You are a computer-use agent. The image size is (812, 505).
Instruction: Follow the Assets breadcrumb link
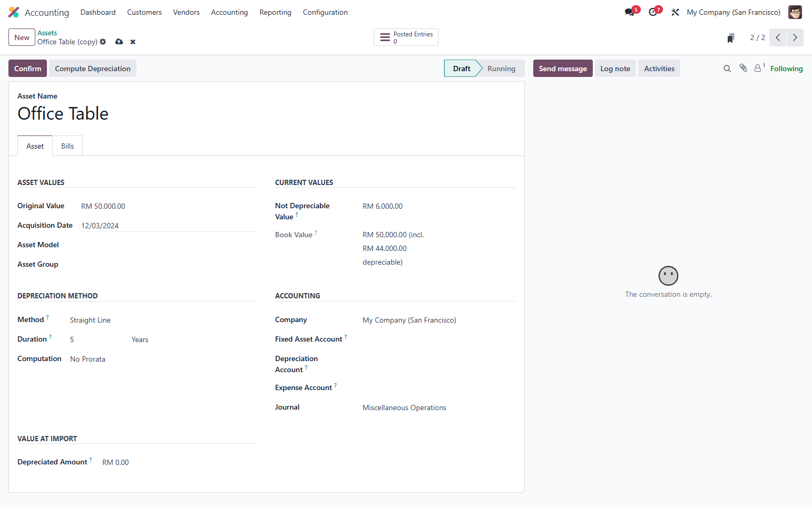(47, 33)
